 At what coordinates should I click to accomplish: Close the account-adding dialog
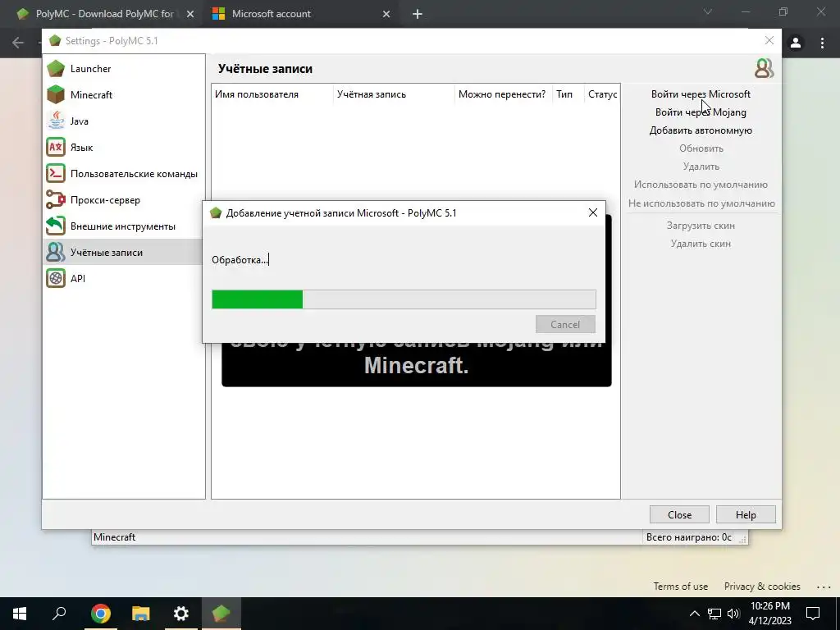tap(592, 212)
